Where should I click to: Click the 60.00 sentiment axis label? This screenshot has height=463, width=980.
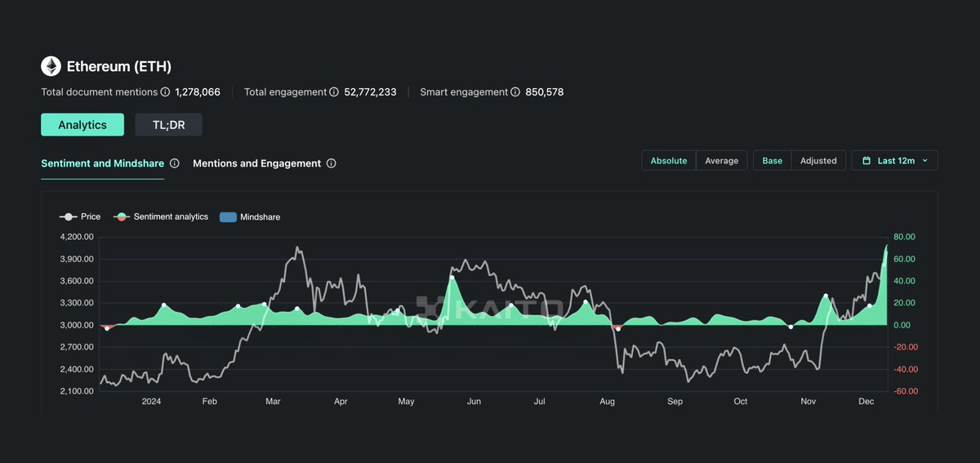point(904,259)
